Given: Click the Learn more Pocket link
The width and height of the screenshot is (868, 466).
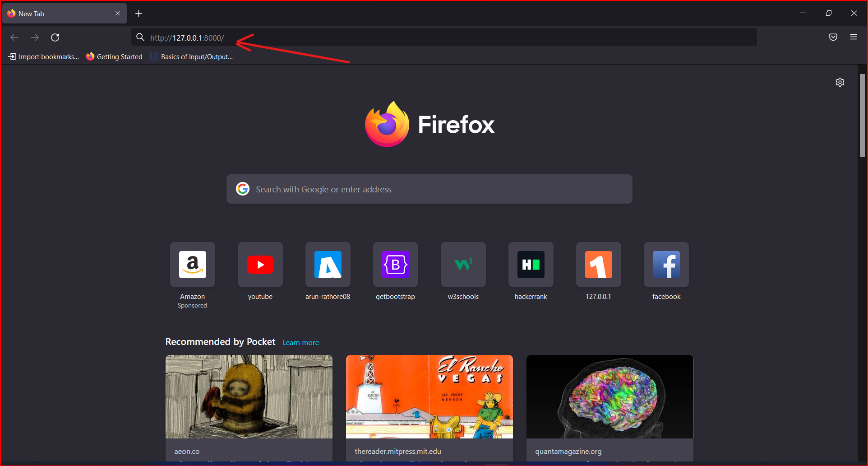Looking at the screenshot, I should tap(300, 343).
